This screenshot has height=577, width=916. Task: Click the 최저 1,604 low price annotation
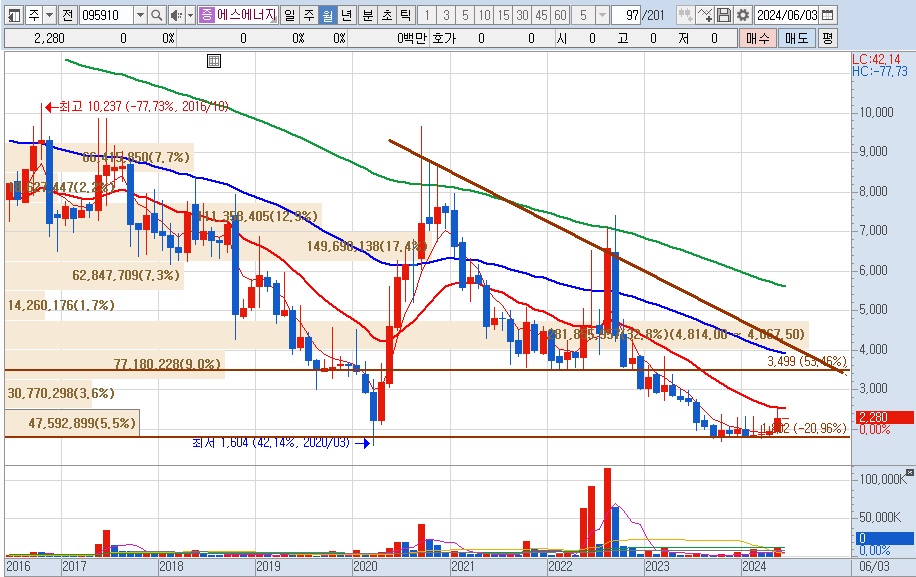tap(280, 443)
